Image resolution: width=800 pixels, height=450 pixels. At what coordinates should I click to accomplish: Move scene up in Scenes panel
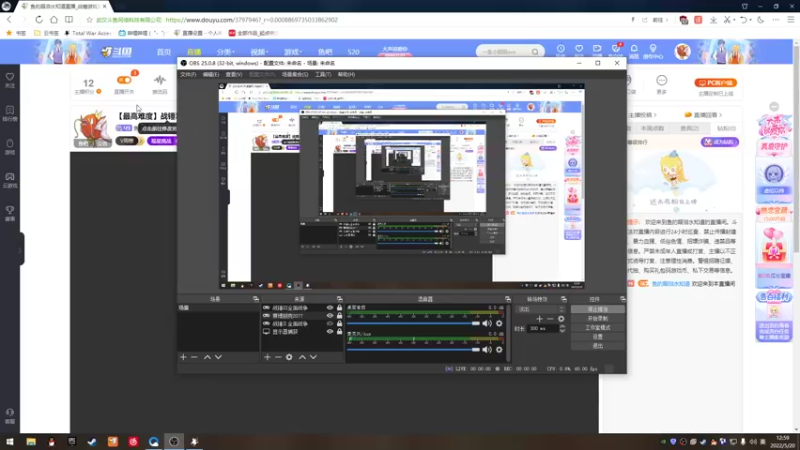pyautogui.click(x=207, y=357)
